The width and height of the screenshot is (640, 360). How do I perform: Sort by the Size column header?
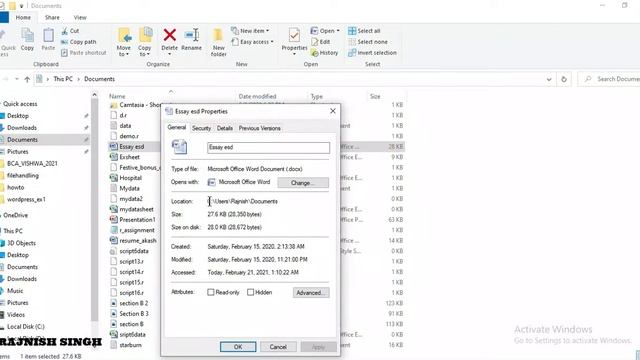pos(375,96)
